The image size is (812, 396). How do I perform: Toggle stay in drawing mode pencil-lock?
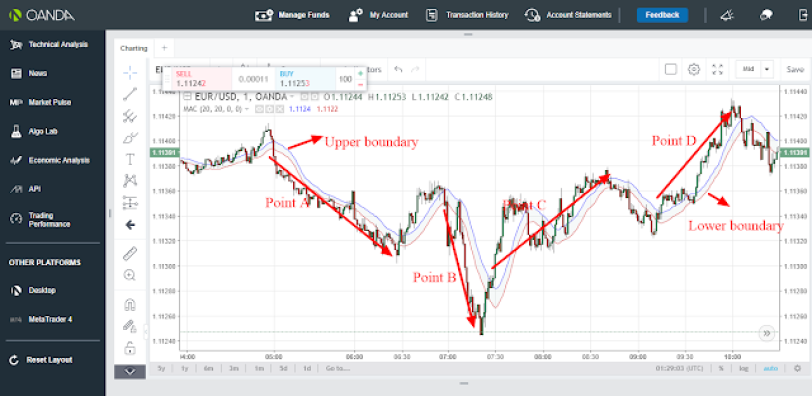[x=130, y=326]
